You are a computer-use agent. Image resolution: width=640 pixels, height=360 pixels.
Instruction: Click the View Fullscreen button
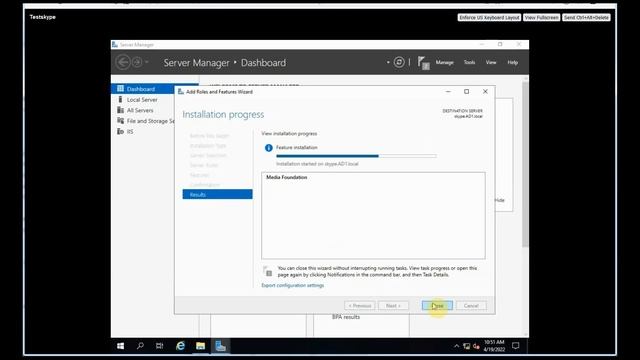pos(541,18)
